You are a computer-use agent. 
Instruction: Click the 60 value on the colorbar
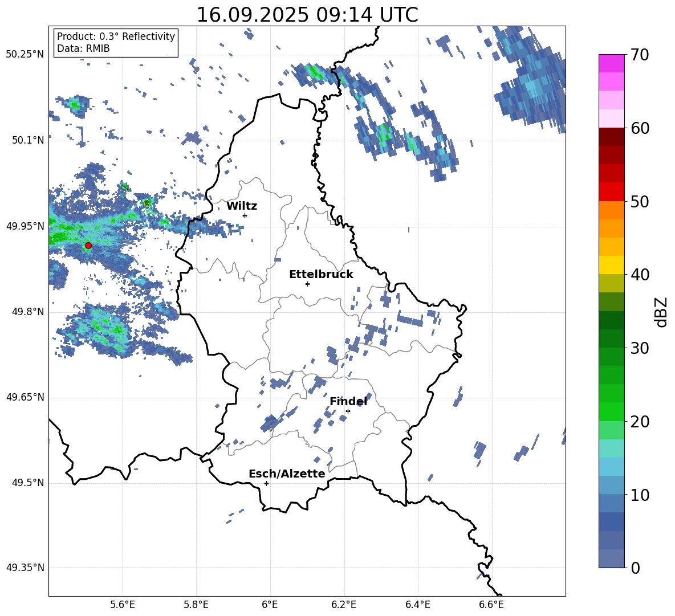tap(640, 128)
